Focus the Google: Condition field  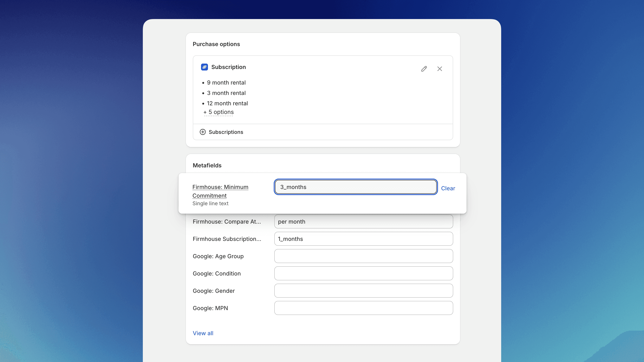(x=363, y=273)
